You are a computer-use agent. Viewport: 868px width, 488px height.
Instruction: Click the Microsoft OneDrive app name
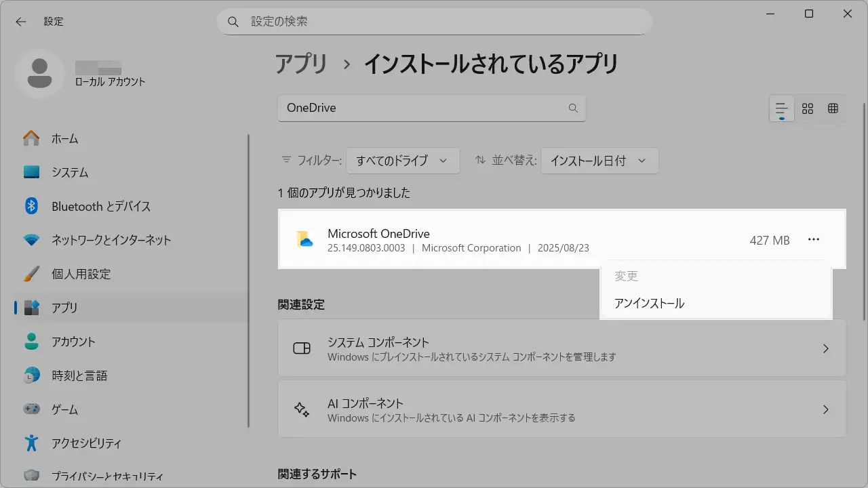coord(378,234)
